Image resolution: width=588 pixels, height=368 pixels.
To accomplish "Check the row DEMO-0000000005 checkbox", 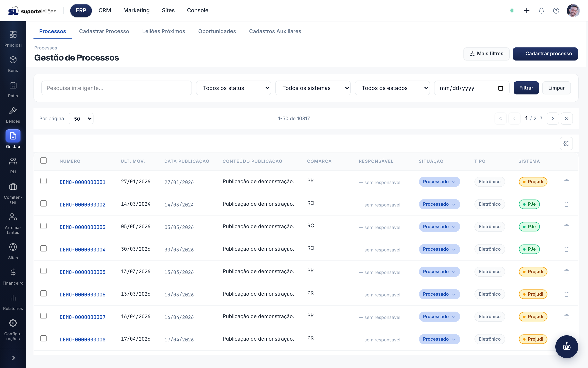I will point(43,271).
